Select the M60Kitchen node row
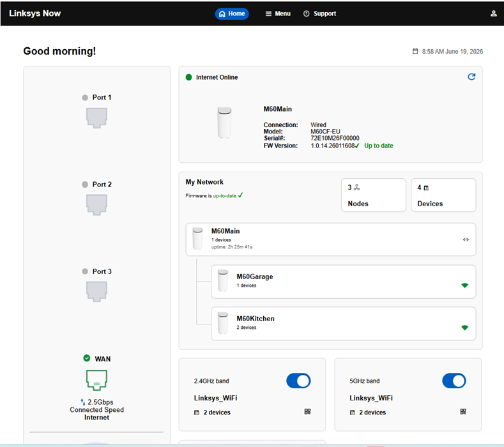This screenshot has width=504, height=447. tap(343, 324)
